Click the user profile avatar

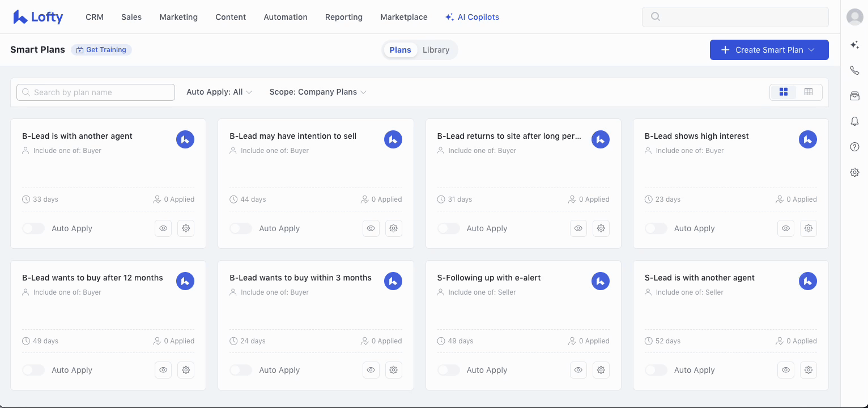(x=854, y=17)
